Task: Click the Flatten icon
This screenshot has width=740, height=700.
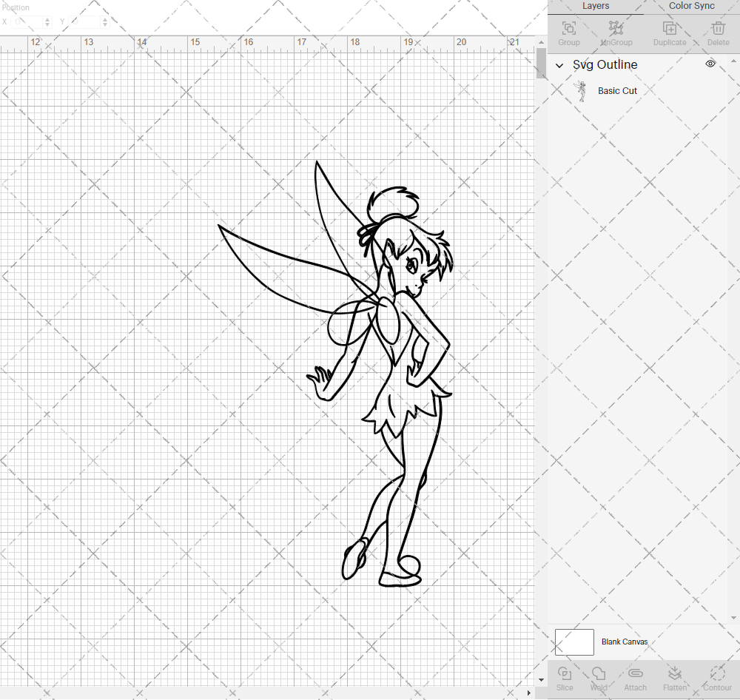Action: click(x=675, y=673)
